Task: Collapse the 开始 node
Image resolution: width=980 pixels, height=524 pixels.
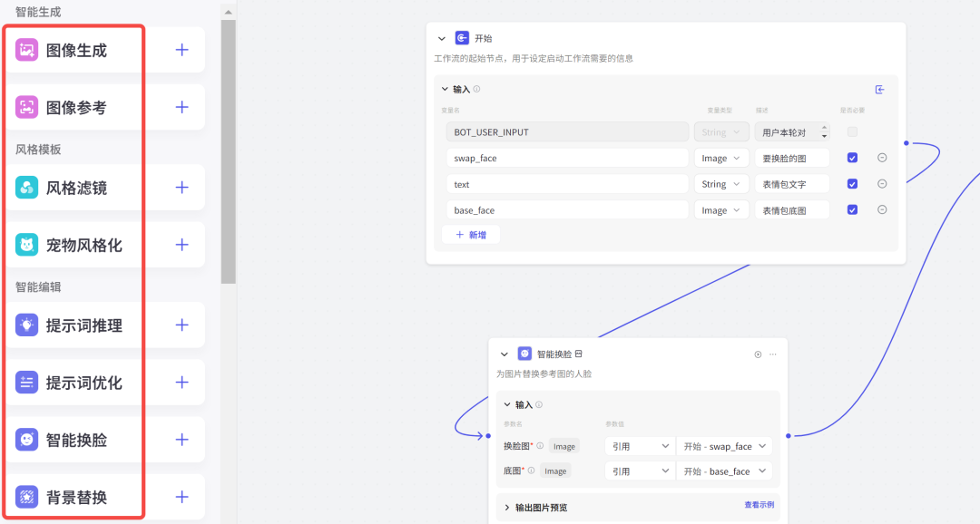Action: pos(442,39)
